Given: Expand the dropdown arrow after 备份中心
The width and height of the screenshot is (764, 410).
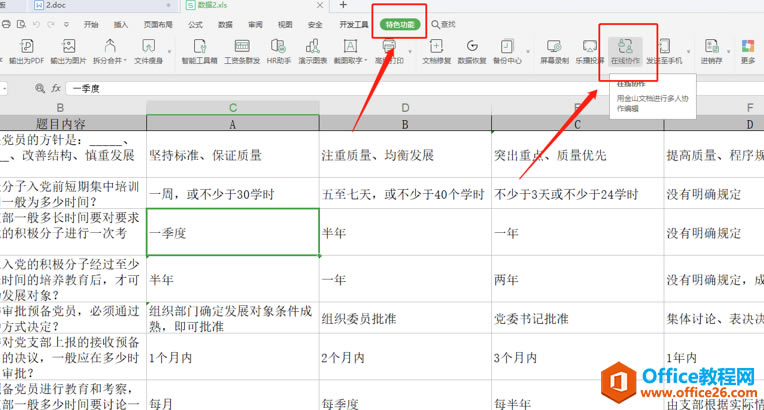Looking at the screenshot, I should [528, 51].
